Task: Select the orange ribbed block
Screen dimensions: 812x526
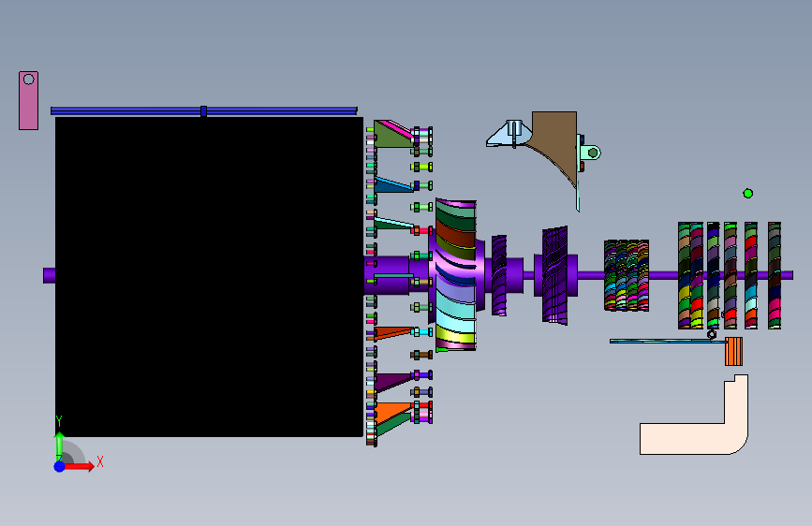Action: click(x=734, y=351)
